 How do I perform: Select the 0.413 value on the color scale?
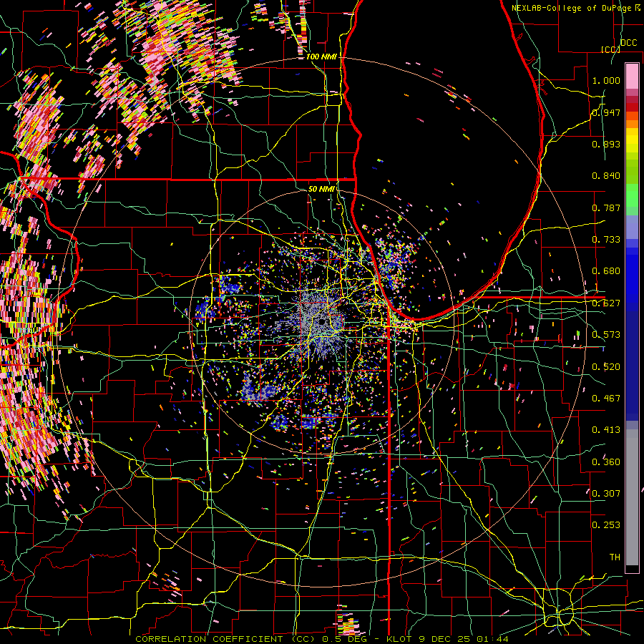(x=606, y=430)
